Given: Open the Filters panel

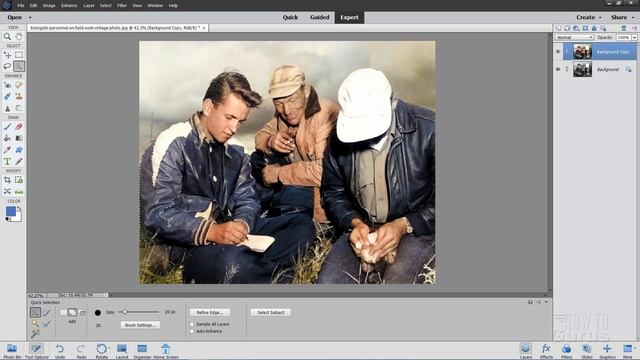Looking at the screenshot, I should click(x=566, y=351).
